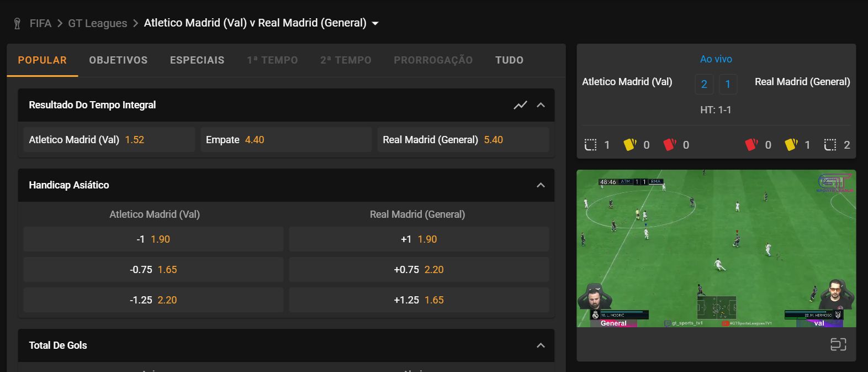Switch to the OBJETIVOS tab
Viewport: 868px width, 372px height.
(x=118, y=60)
